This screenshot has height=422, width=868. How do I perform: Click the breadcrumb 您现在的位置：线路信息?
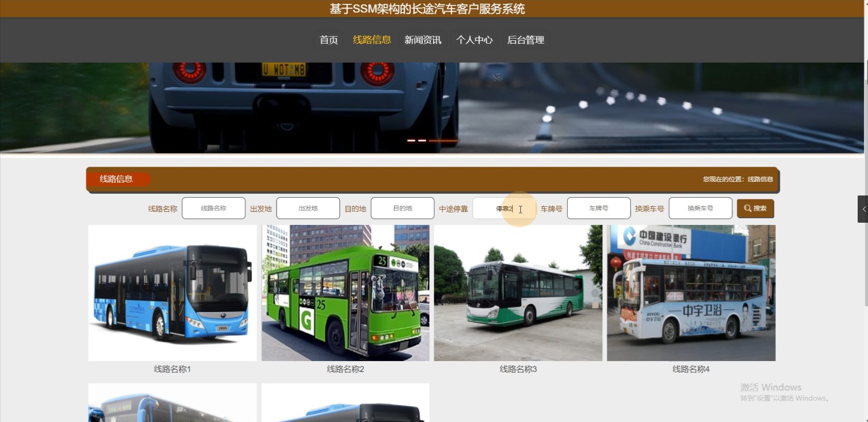click(x=738, y=179)
